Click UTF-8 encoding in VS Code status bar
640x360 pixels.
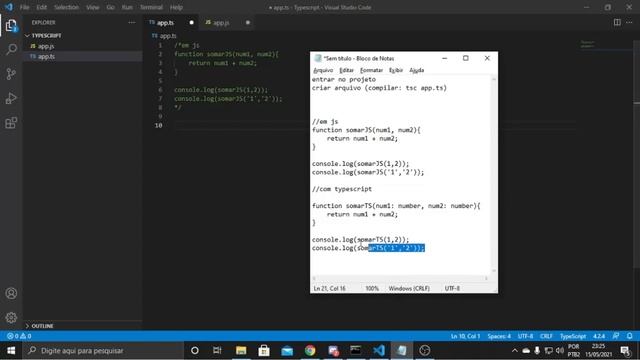click(x=525, y=336)
